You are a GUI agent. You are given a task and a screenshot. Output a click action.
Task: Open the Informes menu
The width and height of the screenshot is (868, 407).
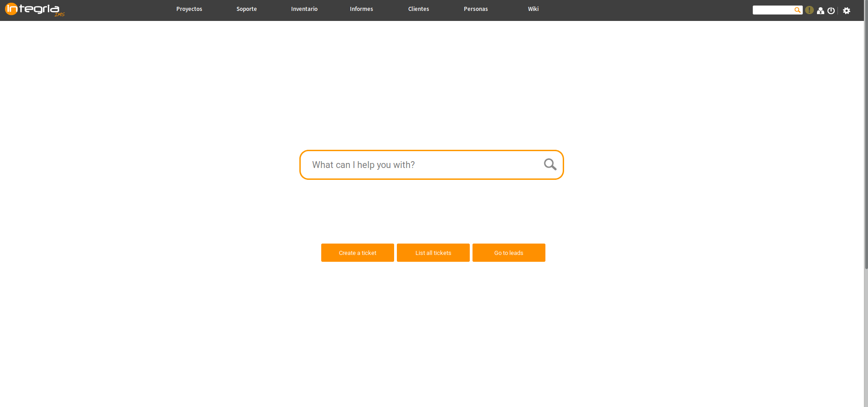pos(361,9)
